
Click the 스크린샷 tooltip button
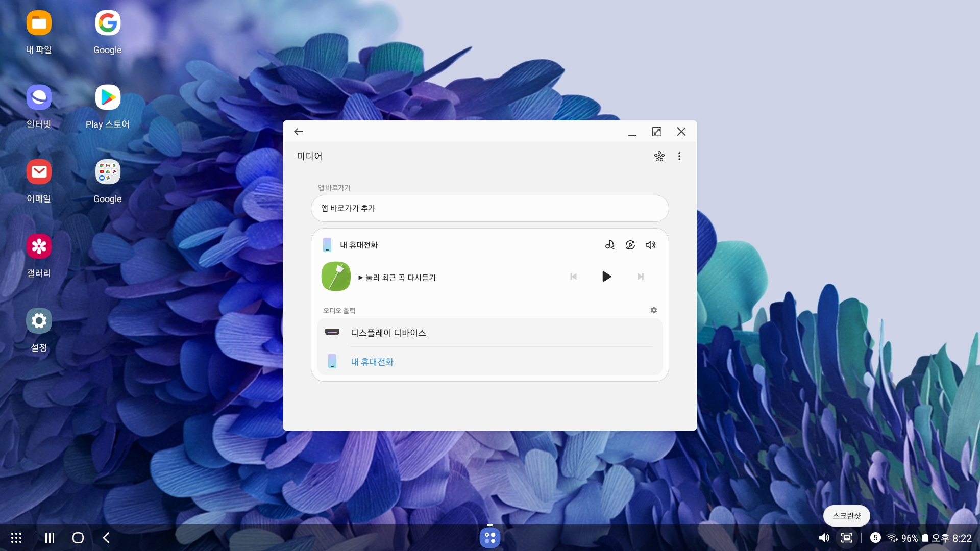pos(846,516)
